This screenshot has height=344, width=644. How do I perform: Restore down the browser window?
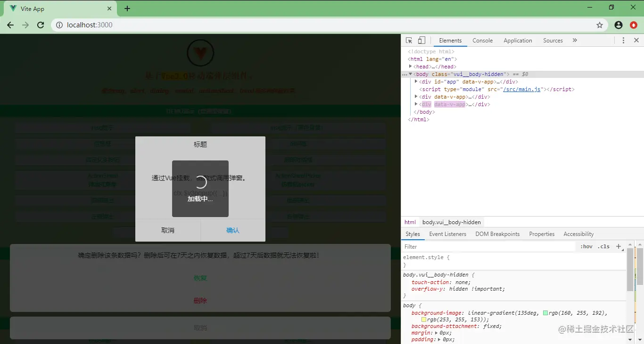(611, 7)
